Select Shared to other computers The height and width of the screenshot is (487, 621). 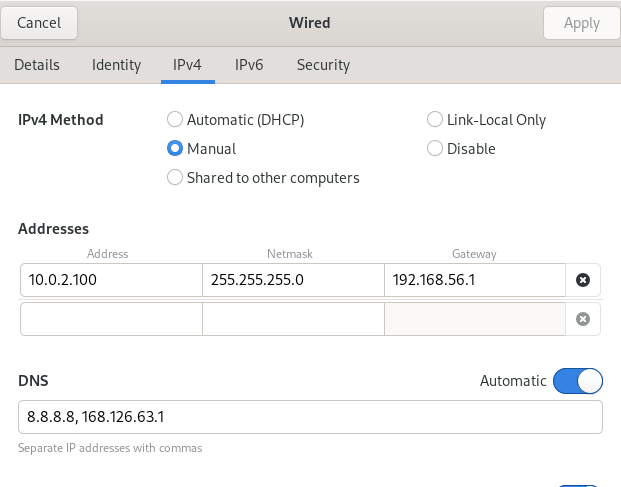click(x=175, y=178)
